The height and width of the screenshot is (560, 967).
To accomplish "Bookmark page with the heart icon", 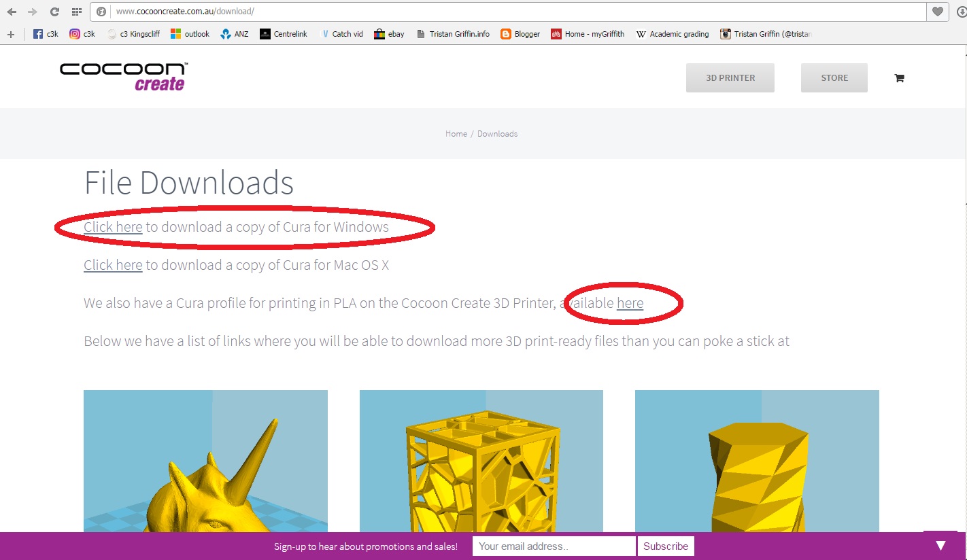I will tap(937, 12).
